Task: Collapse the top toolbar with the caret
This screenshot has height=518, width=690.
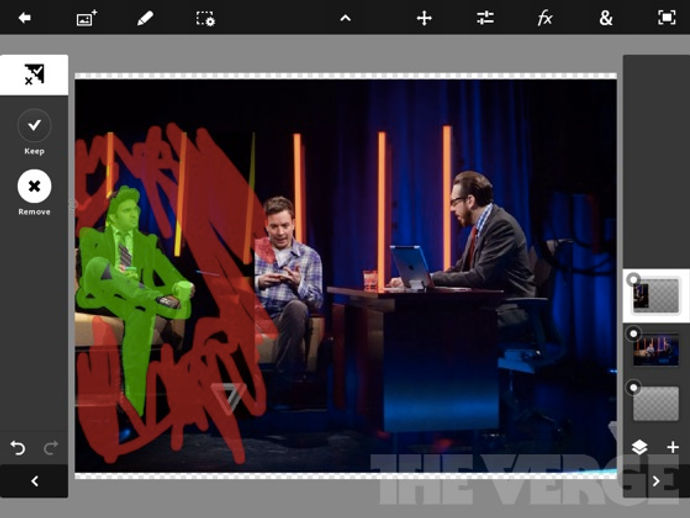Action: pos(345,18)
